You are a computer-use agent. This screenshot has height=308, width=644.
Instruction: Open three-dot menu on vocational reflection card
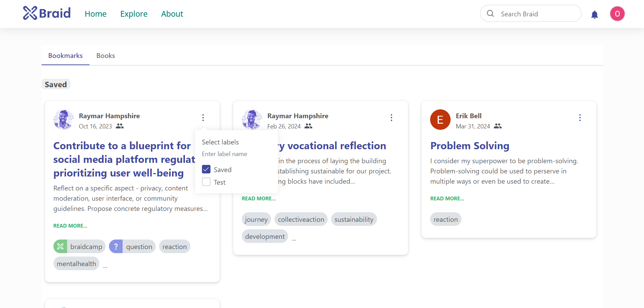391,118
